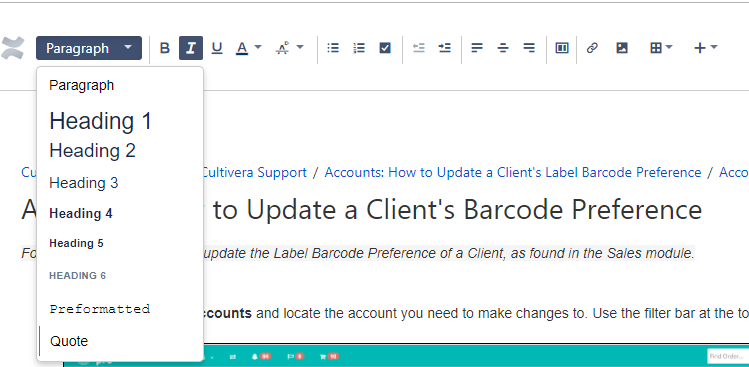This screenshot has width=749, height=367.
Task: Select Quote style
Action: click(69, 341)
